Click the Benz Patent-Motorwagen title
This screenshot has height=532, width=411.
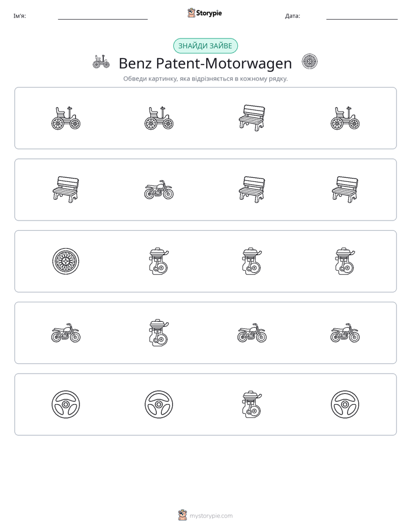click(x=205, y=63)
